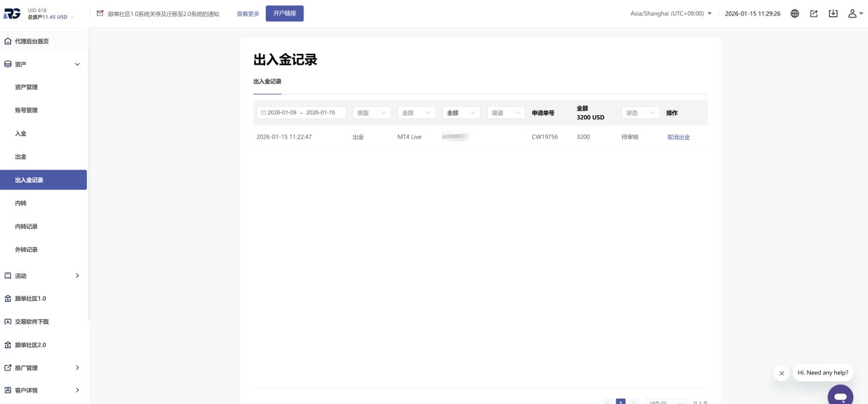The height and width of the screenshot is (404, 868).
Task: Dismiss the 'Need any help?' popup
Action: [x=781, y=373]
